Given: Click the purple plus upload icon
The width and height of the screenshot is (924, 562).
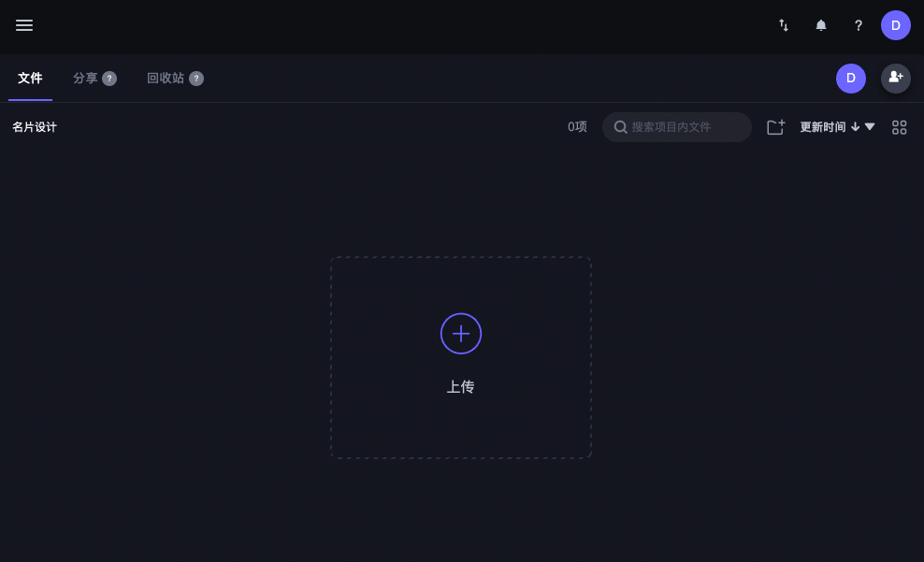Looking at the screenshot, I should pos(461,334).
